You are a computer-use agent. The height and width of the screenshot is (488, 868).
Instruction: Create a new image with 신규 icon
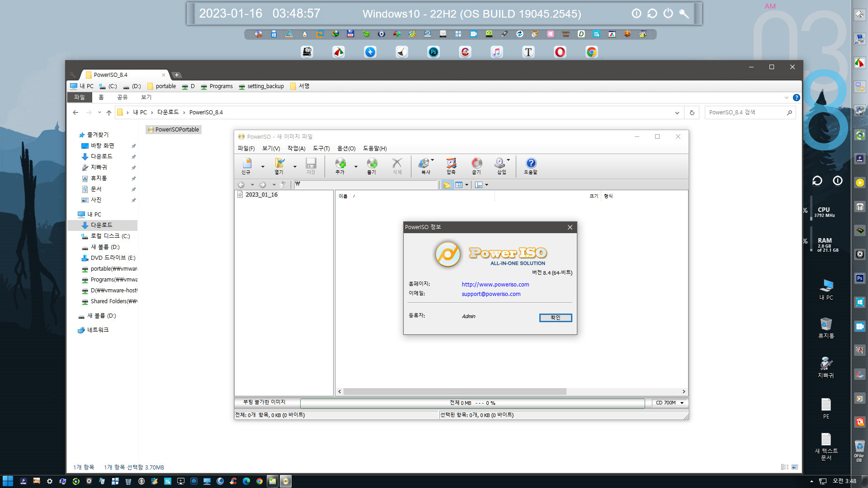tap(246, 166)
